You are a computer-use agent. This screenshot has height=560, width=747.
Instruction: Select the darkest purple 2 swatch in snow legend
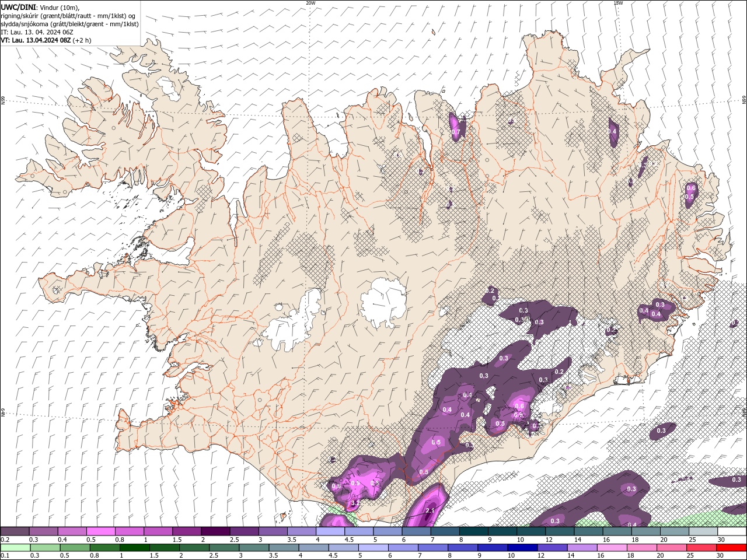pos(215,531)
